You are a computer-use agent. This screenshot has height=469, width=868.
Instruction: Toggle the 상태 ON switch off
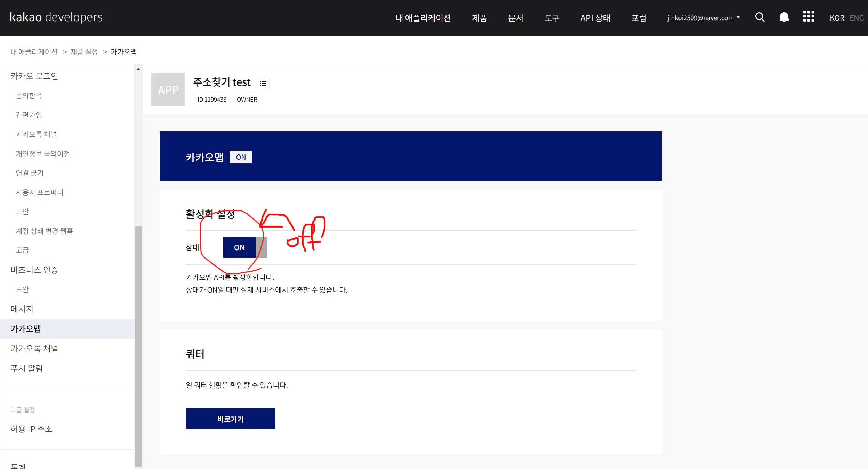pyautogui.click(x=245, y=247)
